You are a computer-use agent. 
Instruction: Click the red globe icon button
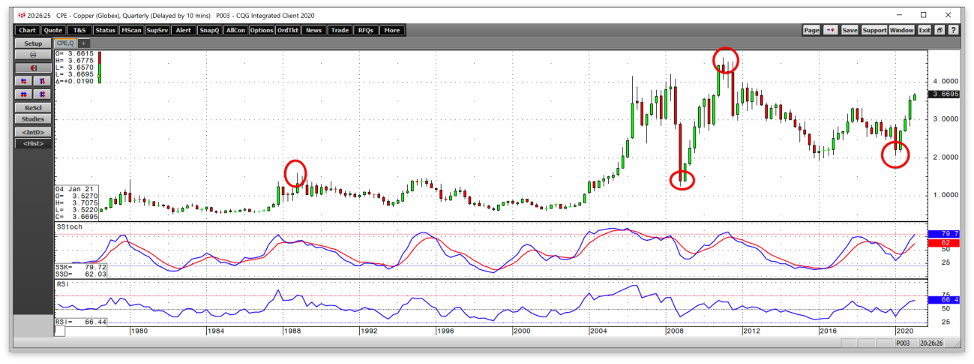pyautogui.click(x=33, y=68)
